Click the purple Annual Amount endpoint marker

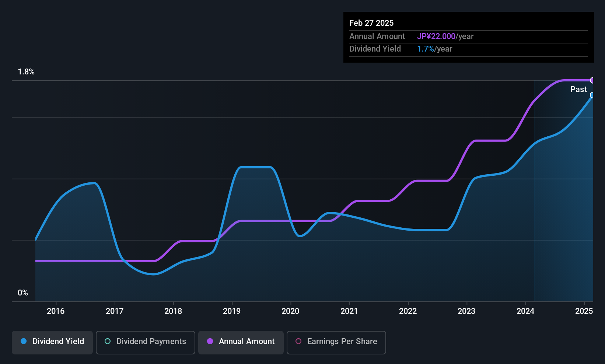point(592,80)
